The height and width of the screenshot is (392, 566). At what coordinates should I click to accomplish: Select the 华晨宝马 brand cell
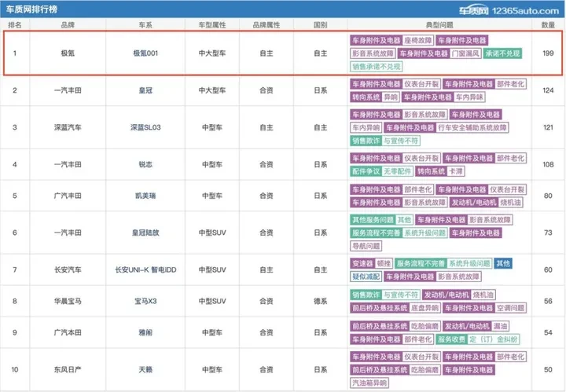point(68,301)
